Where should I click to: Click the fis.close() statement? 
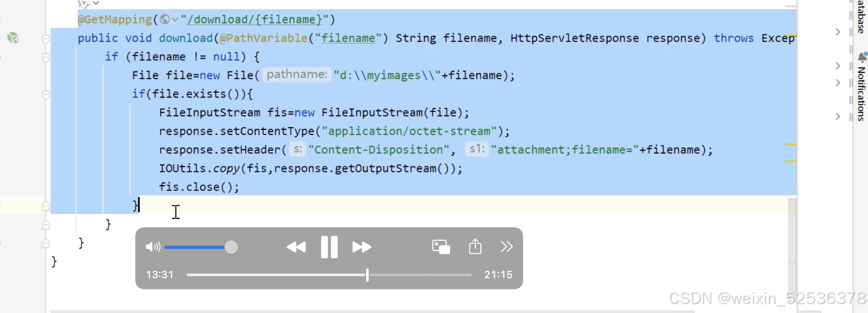click(199, 187)
